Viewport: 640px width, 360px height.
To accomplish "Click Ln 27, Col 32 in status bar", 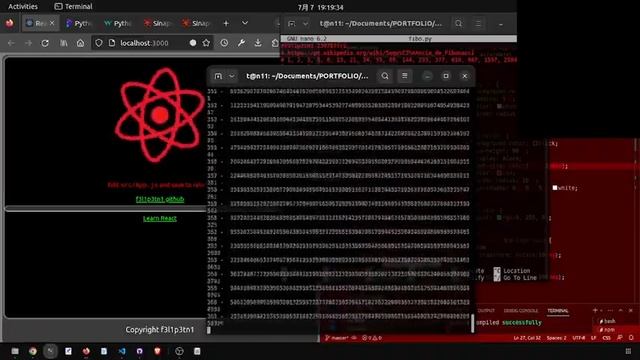I will pos(527,338).
